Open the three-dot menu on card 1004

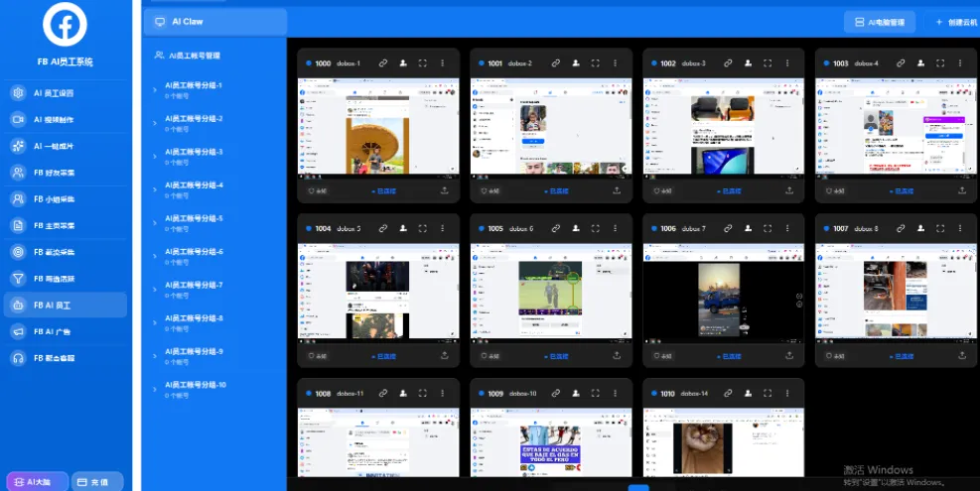click(x=443, y=228)
